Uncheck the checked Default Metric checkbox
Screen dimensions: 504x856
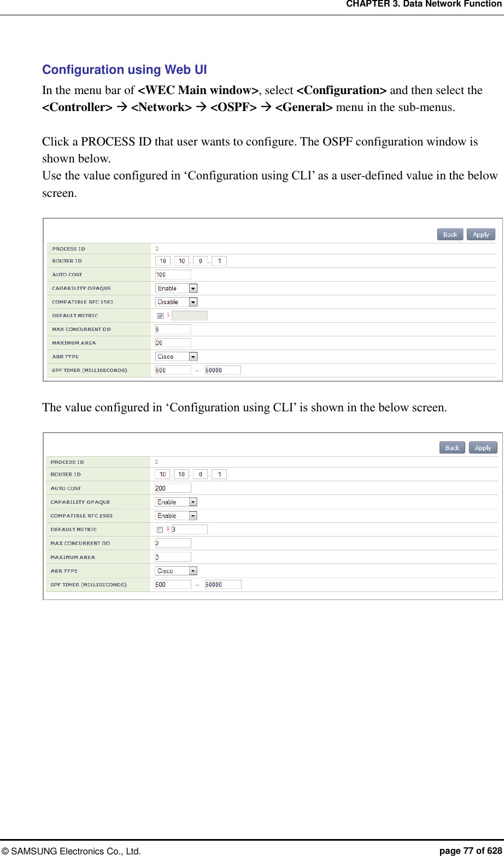point(160,316)
